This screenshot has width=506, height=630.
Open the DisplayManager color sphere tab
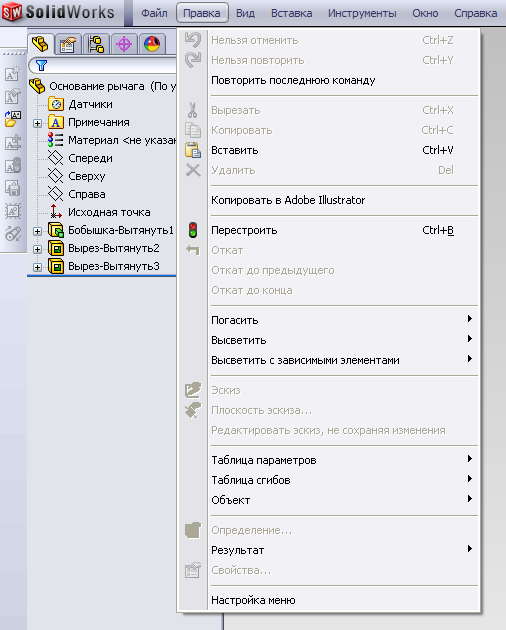click(152, 45)
